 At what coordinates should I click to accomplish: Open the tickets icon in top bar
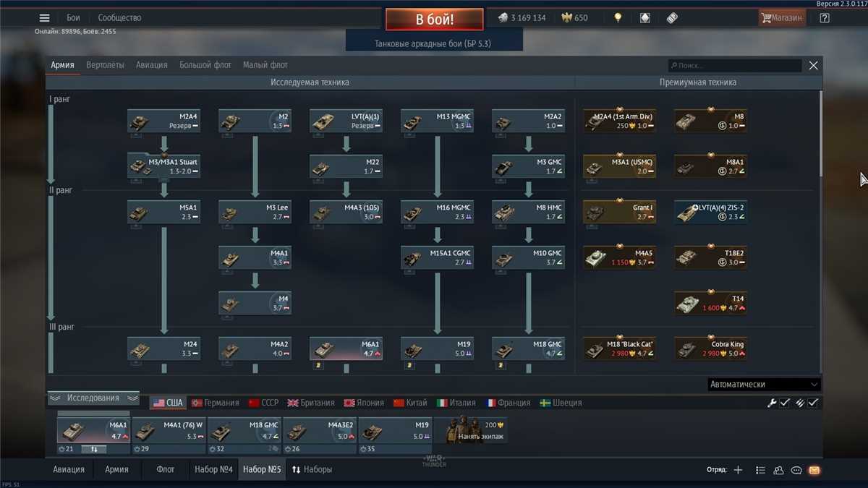pos(672,18)
